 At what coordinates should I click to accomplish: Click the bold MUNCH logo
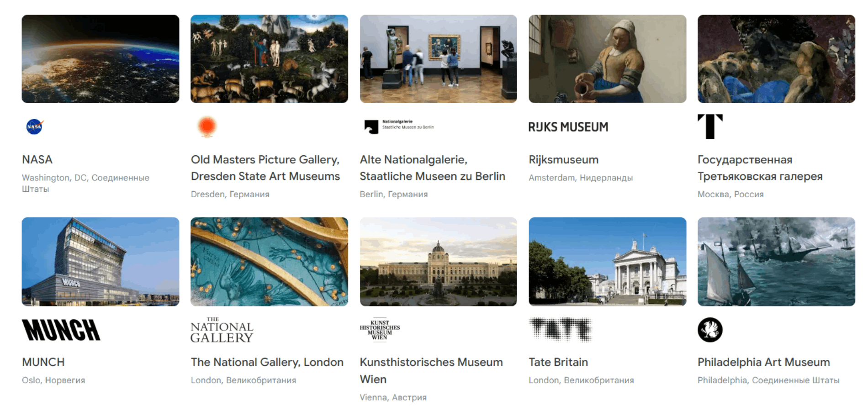[61, 330]
